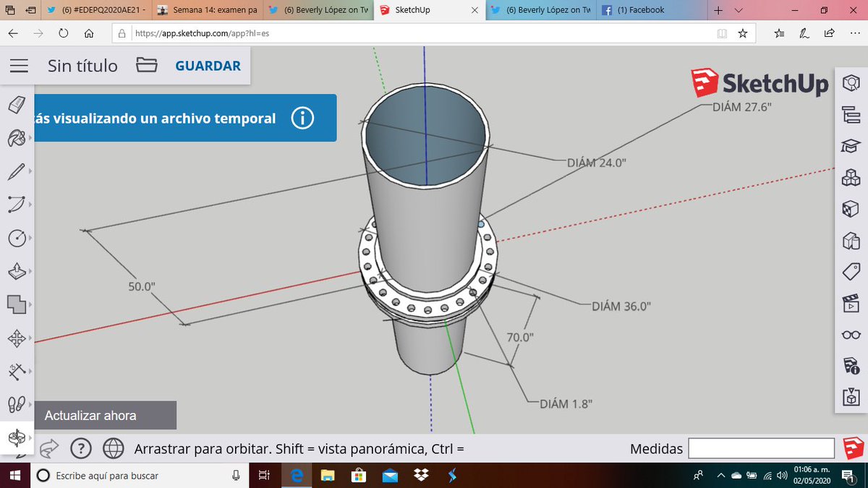868x488 pixels.
Task: Select the Eraser tool
Action: 17,106
